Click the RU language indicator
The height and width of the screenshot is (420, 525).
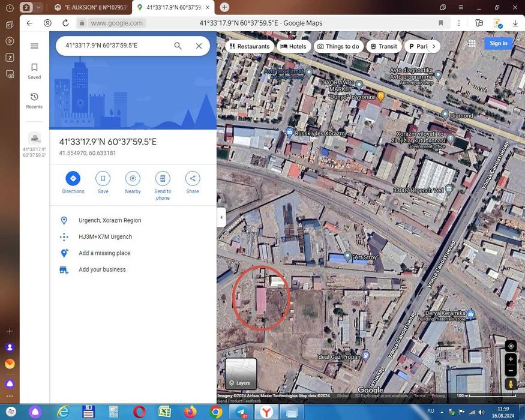pos(431,411)
